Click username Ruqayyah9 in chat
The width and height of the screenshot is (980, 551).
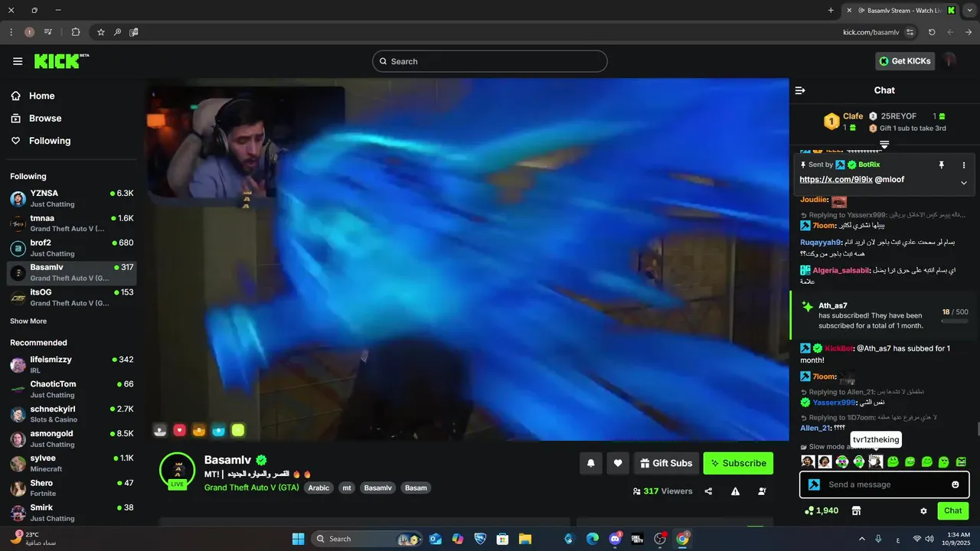[821, 242]
